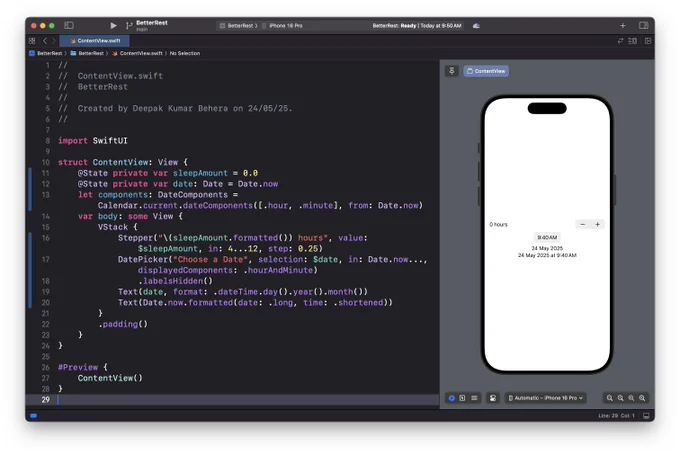
Task: Zoom canvas to 100 percent
Action: (x=621, y=398)
